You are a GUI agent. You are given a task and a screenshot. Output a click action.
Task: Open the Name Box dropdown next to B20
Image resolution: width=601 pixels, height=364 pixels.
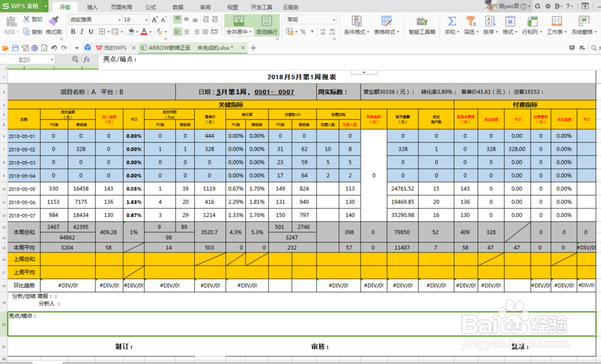(x=52, y=60)
